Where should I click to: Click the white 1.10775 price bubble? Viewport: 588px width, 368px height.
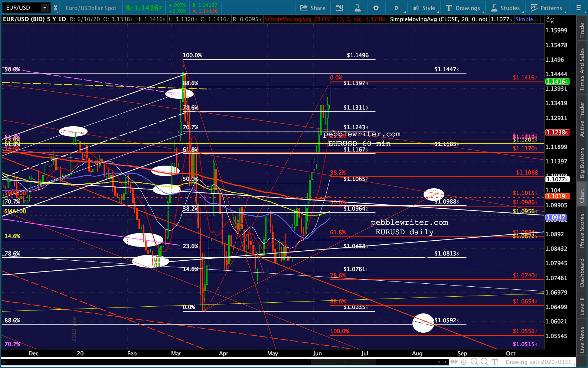pyautogui.click(x=558, y=179)
